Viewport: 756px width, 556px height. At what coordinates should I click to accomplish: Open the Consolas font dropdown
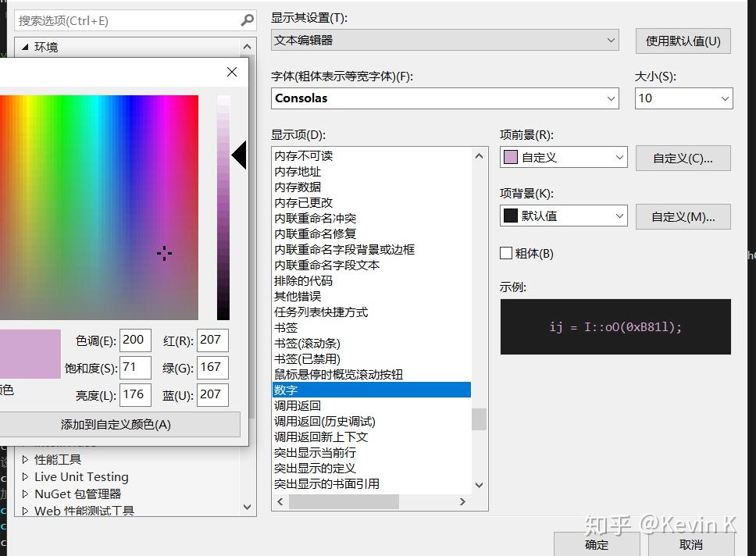(444, 98)
